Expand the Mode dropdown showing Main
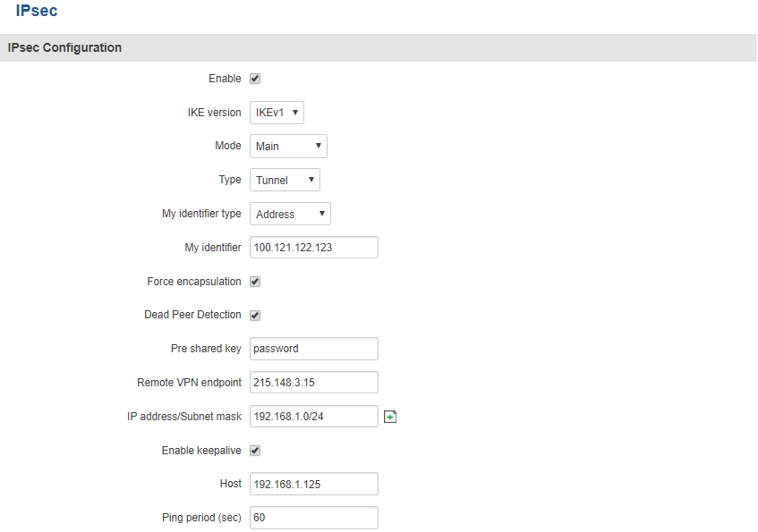This screenshot has height=532, width=758. click(288, 147)
